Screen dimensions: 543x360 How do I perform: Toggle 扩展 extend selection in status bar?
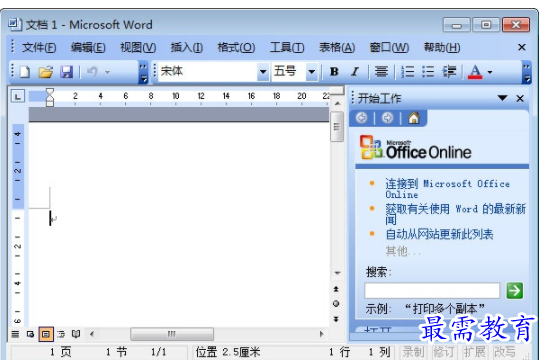(x=474, y=352)
